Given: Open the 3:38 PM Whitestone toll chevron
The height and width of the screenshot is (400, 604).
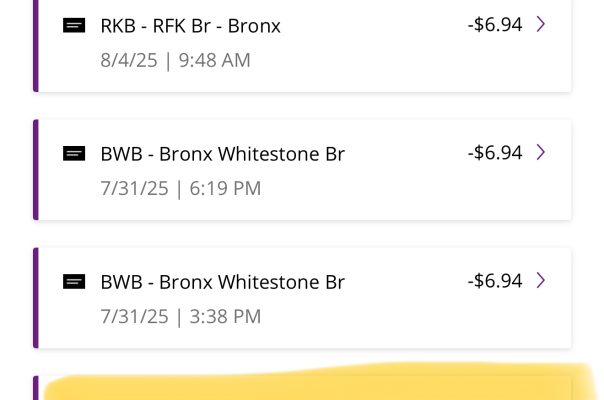Looking at the screenshot, I should point(541,280).
